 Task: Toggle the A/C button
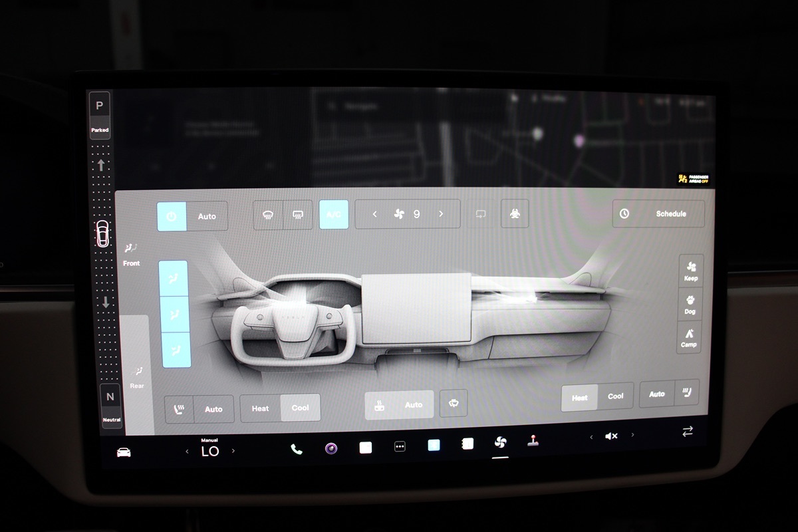click(334, 215)
